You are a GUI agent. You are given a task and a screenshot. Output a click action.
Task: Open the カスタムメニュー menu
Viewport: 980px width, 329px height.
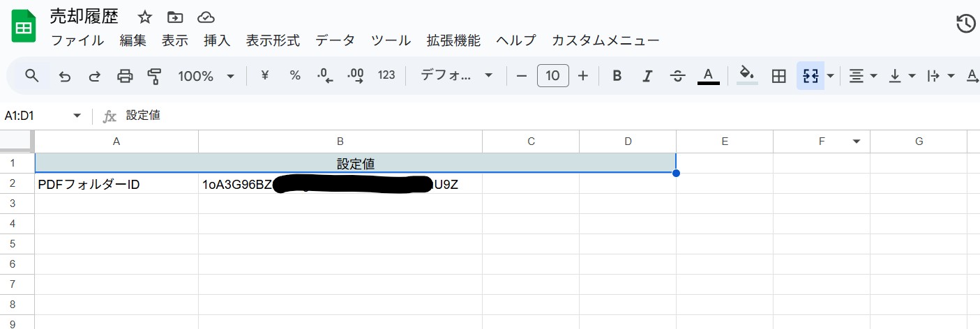click(x=605, y=40)
